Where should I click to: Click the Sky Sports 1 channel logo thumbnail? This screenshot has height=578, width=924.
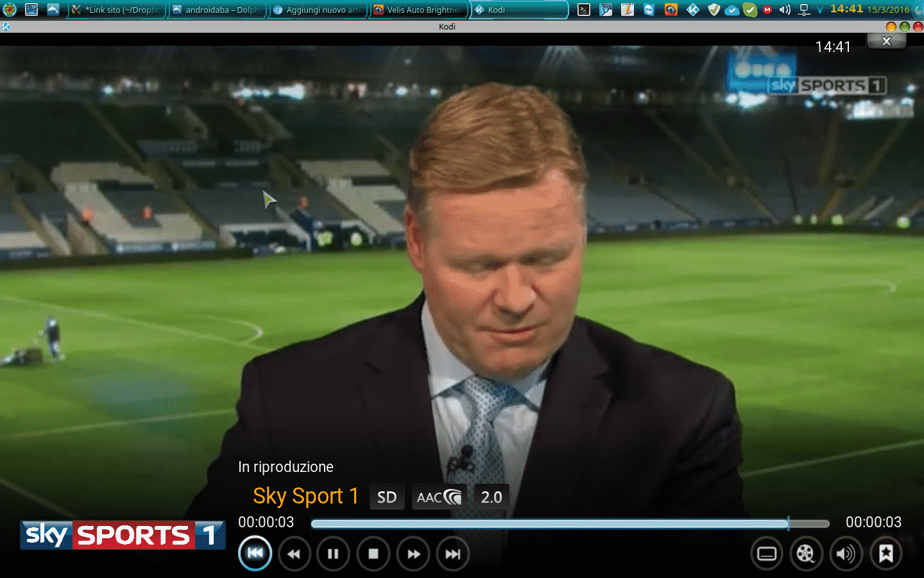pyautogui.click(x=123, y=535)
